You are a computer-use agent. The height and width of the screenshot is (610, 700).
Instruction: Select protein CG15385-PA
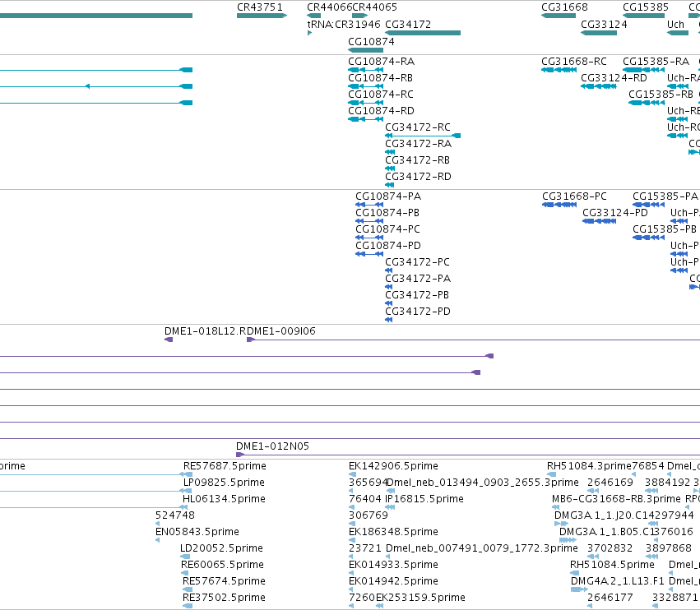(x=665, y=196)
